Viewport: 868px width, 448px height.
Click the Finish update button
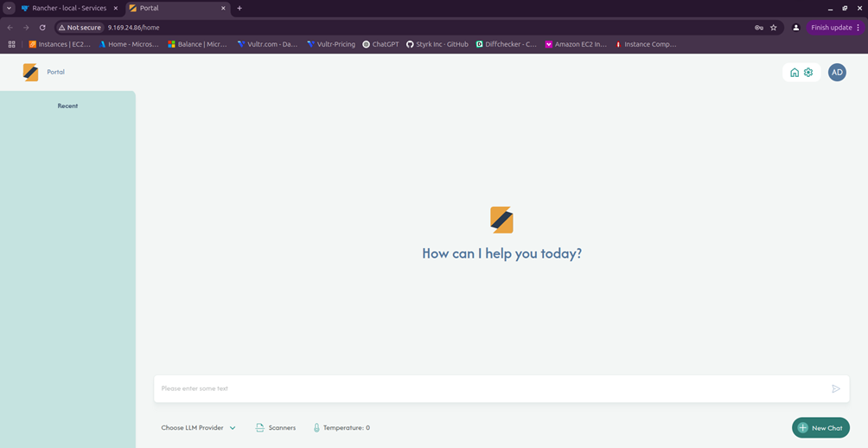835,28
